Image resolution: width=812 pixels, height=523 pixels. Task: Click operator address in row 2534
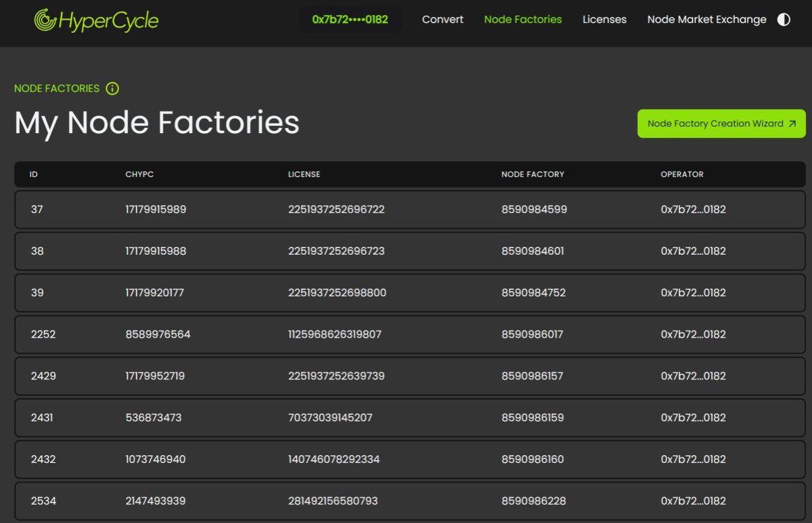click(x=693, y=501)
